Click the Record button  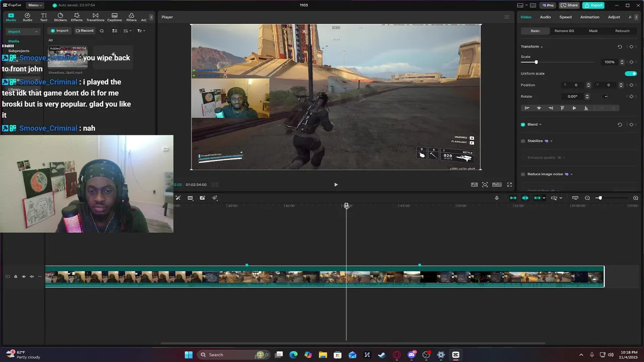click(x=85, y=31)
